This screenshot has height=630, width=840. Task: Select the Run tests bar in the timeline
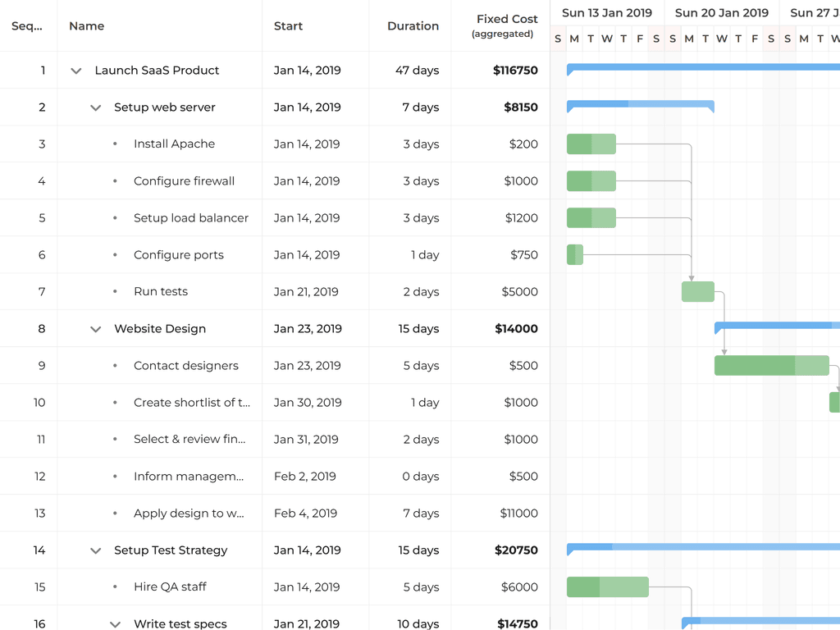pos(697,291)
